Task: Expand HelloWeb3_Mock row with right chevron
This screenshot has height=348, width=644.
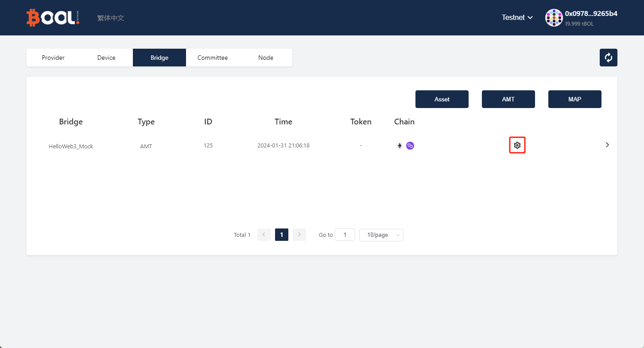Action: pyautogui.click(x=607, y=145)
